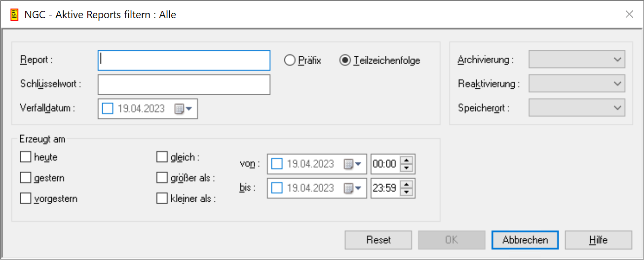
Task: Check the 'gestern' checkbox
Action: pos(25,178)
